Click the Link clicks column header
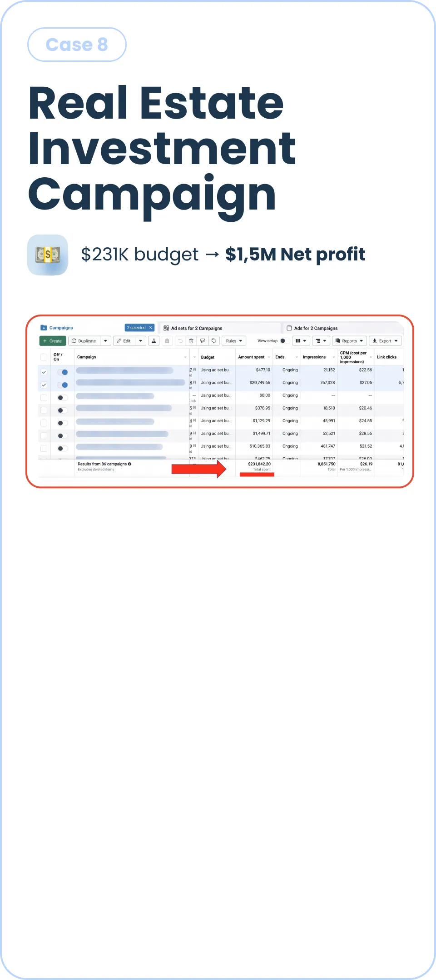This screenshot has height=980, width=436. point(386,357)
